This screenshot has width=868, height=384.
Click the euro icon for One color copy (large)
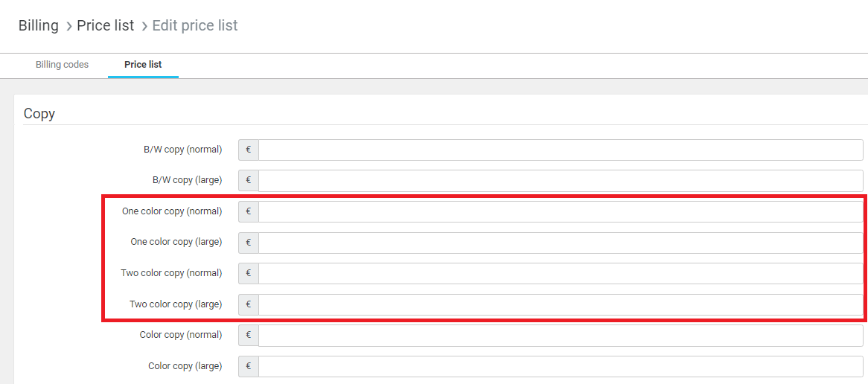[x=249, y=243]
